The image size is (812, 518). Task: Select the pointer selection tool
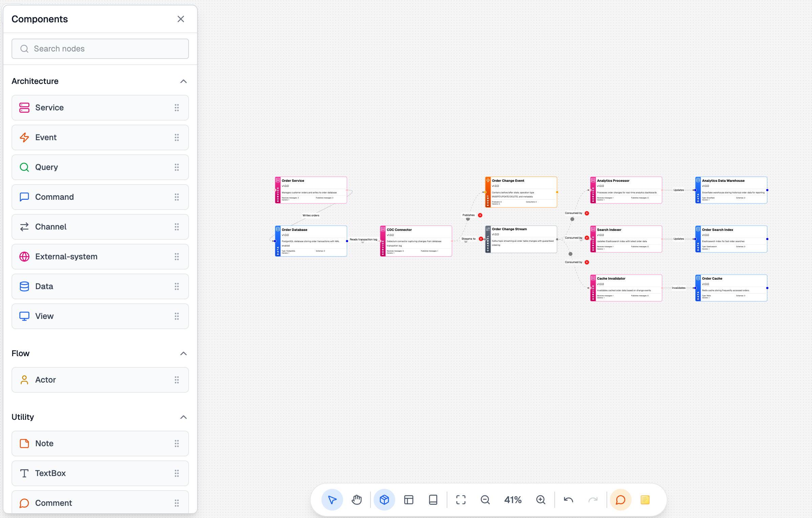click(x=332, y=499)
